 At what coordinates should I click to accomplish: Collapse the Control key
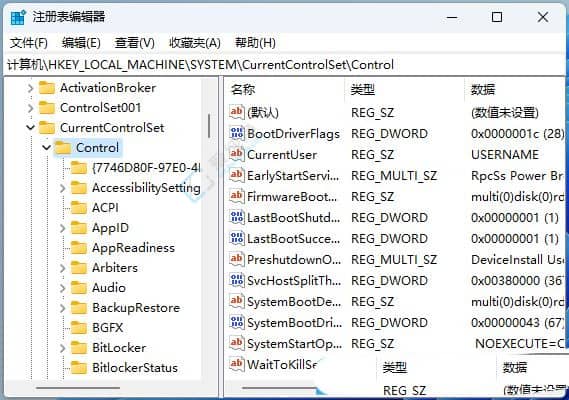pyautogui.click(x=46, y=148)
